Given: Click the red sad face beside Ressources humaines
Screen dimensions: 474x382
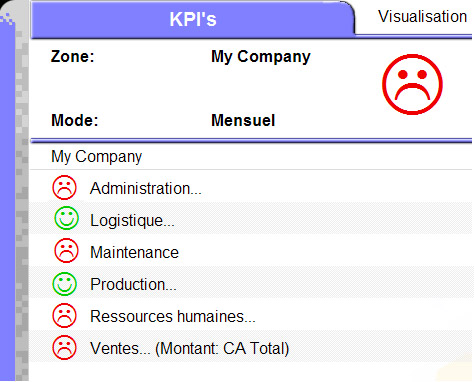Looking at the screenshot, I should pyautogui.click(x=64, y=315).
